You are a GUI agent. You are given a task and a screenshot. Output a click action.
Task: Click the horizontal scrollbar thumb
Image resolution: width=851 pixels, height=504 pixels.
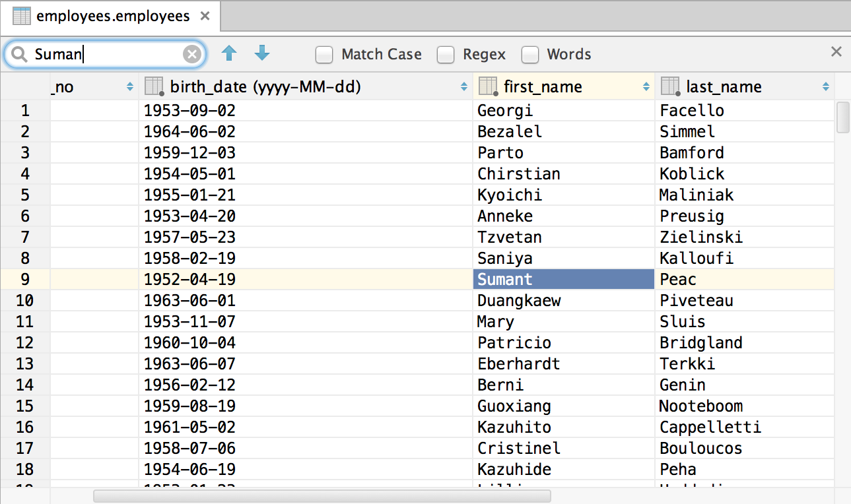point(322,495)
